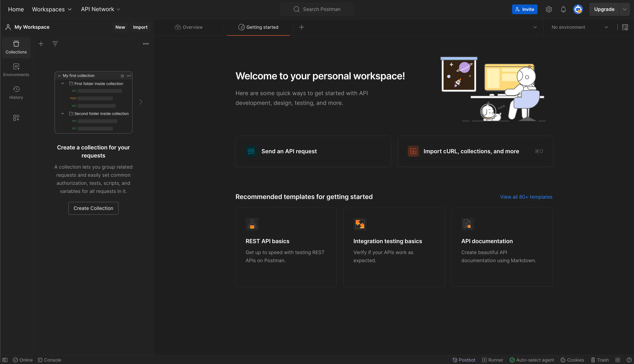Toggle sidebar visibility from status bar

coord(5,360)
